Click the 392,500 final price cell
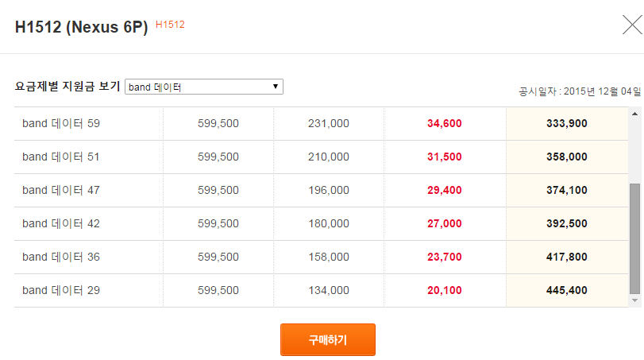Viewport: 644px width, 360px height. click(x=567, y=223)
